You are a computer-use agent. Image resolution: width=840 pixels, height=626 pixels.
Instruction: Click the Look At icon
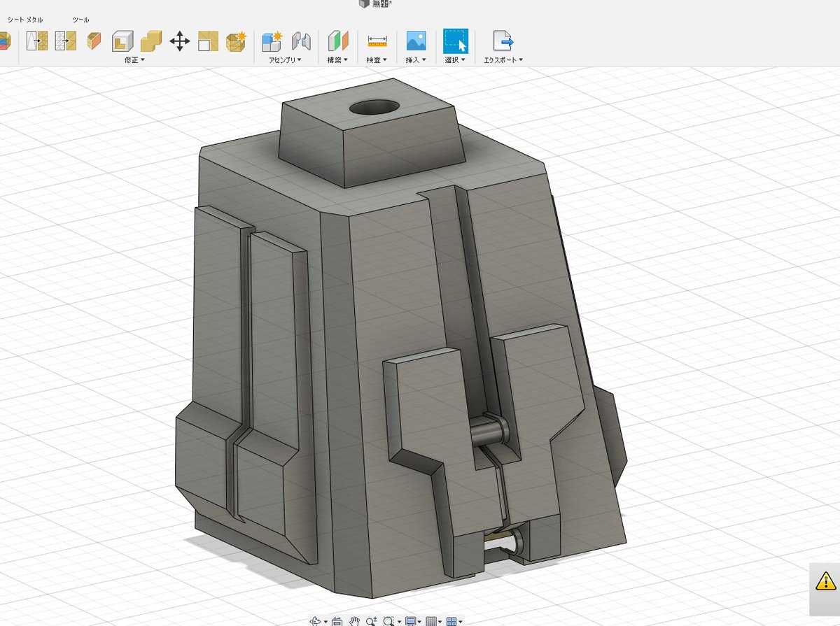pos(337,620)
